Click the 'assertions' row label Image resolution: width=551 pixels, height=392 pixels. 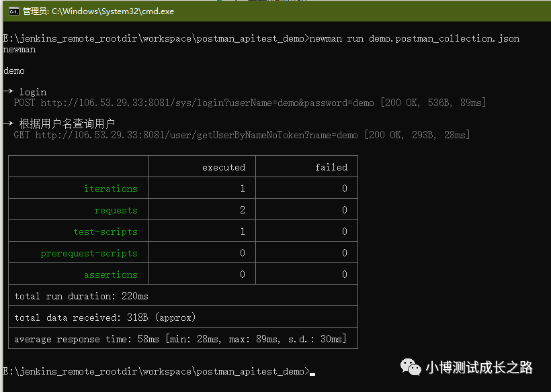coord(111,275)
